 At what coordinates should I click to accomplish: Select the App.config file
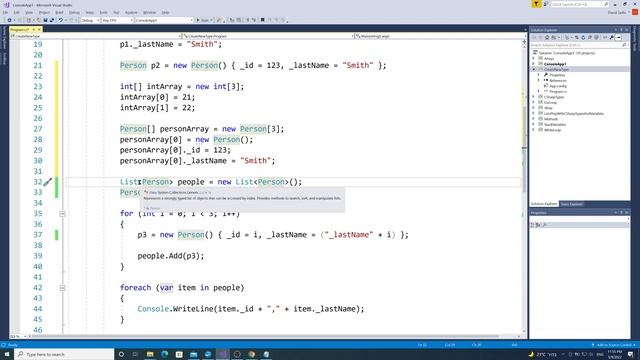pos(558,86)
